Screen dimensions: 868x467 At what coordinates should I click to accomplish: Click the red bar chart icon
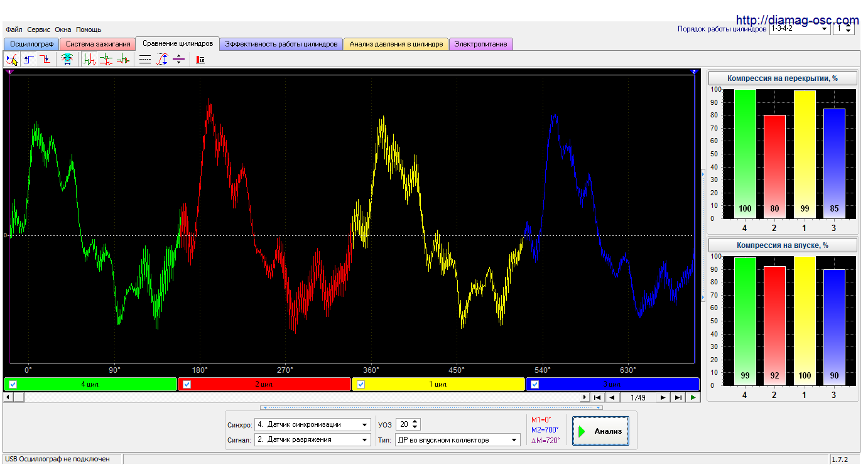click(200, 60)
